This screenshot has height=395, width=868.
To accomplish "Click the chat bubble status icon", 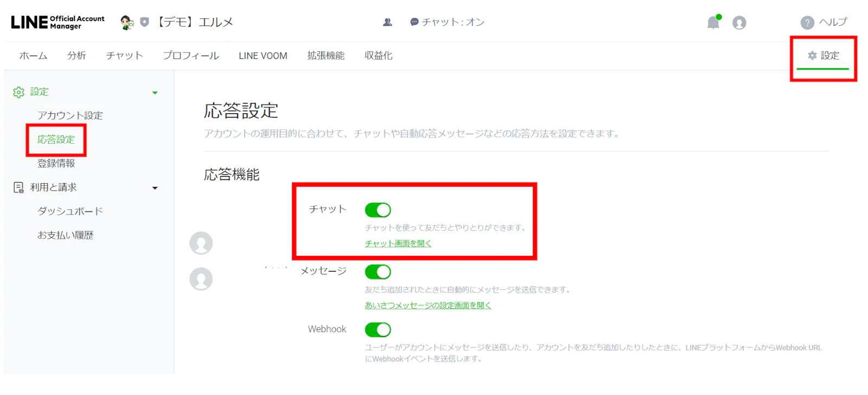I will (x=414, y=22).
